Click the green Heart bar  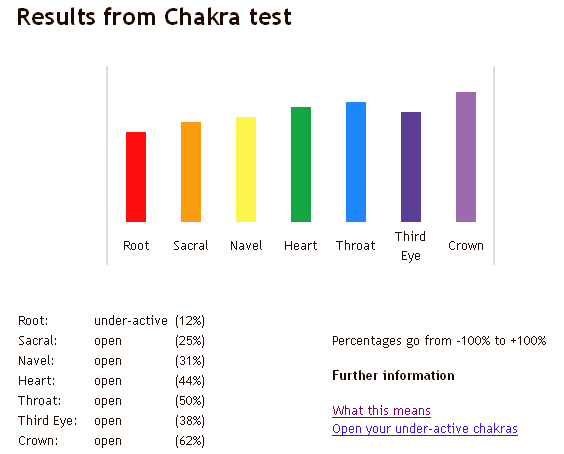(x=301, y=164)
